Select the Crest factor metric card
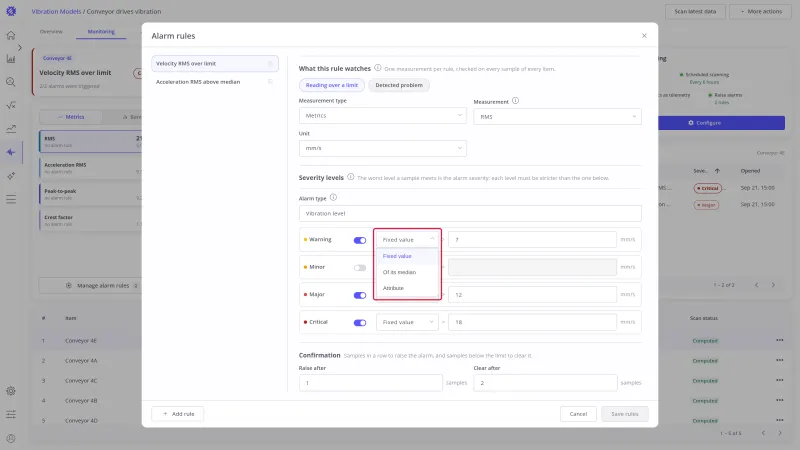Viewport: 800px width, 450px height. 90,220
